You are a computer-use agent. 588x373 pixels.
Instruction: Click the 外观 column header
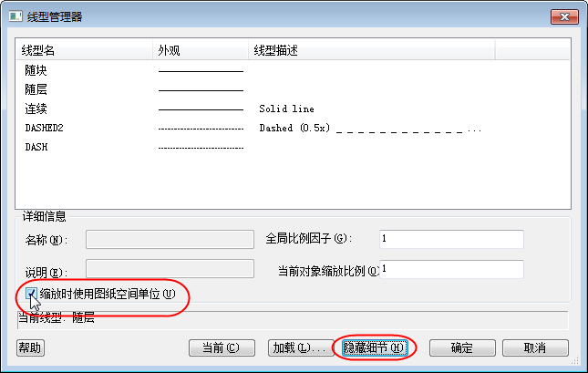pos(201,50)
